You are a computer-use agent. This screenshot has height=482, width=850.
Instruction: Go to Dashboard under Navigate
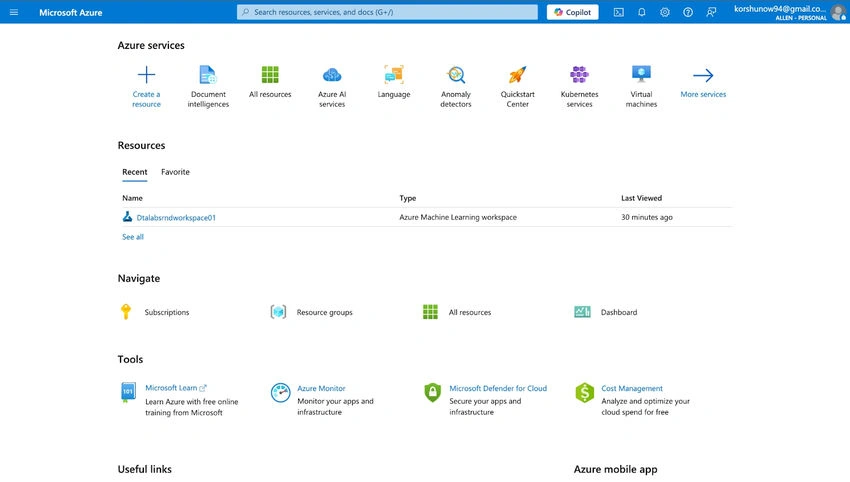point(619,312)
